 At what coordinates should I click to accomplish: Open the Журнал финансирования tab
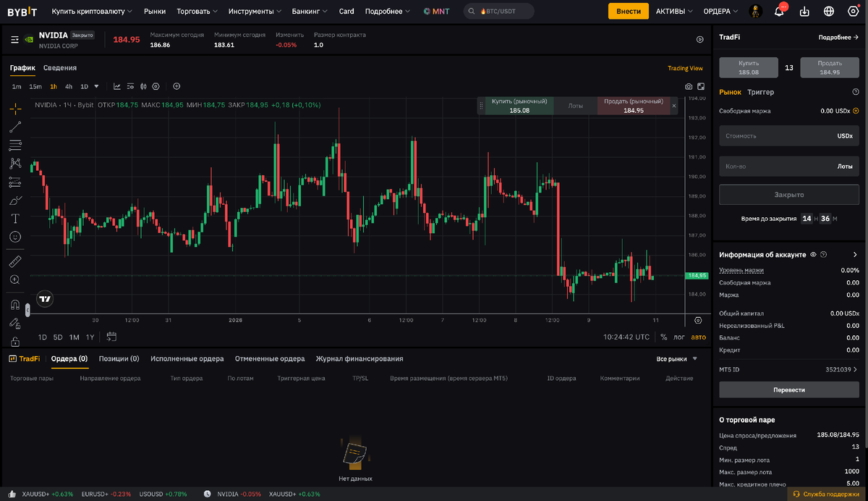pos(359,358)
